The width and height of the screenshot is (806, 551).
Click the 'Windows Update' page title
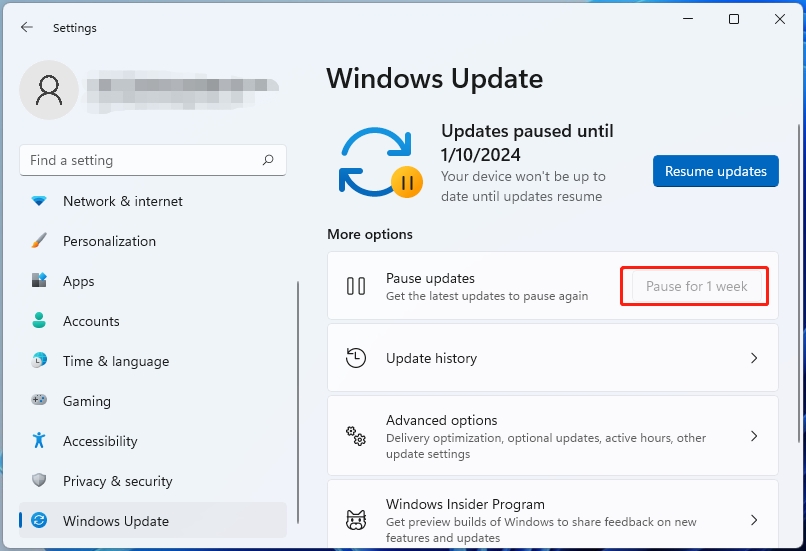point(434,79)
